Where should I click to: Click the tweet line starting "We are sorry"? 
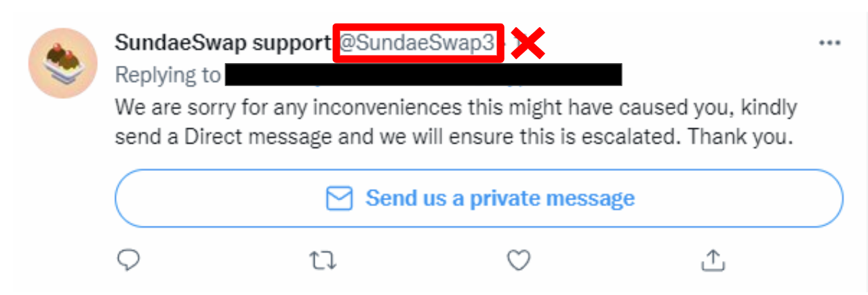[456, 107]
